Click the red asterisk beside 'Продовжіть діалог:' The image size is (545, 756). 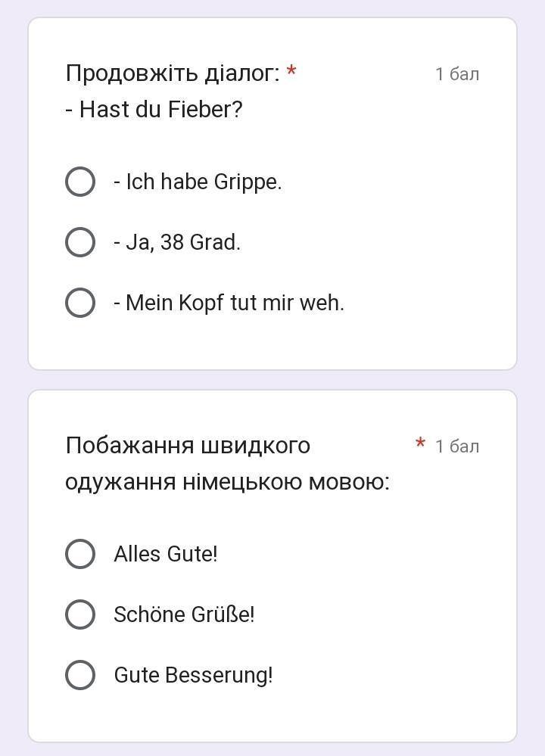tap(291, 72)
